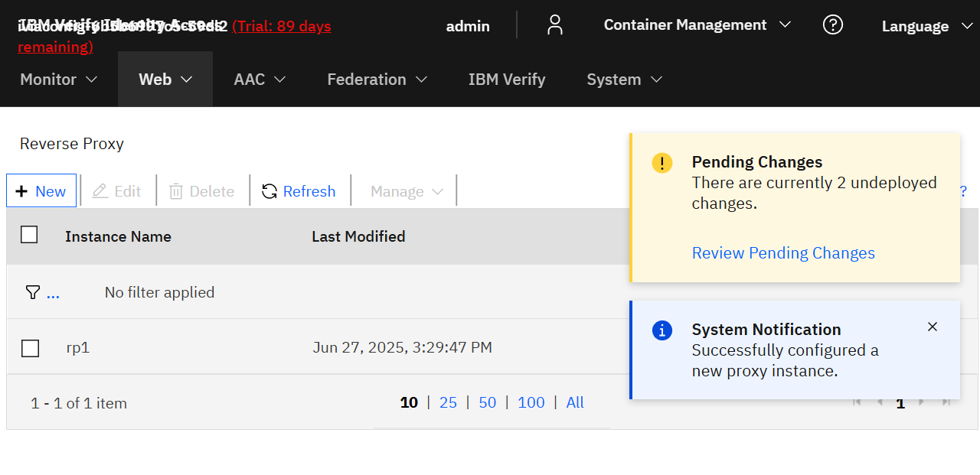Screen dimensions: 980x475
Task: Expand the Manage dropdown in toolbar
Action: tap(406, 191)
